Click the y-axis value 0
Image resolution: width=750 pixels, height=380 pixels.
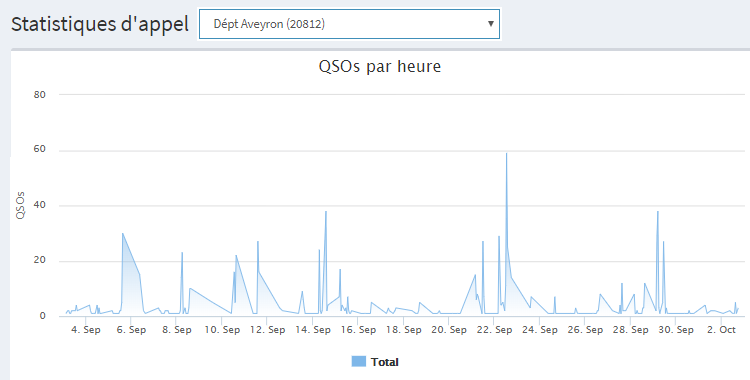coord(43,316)
